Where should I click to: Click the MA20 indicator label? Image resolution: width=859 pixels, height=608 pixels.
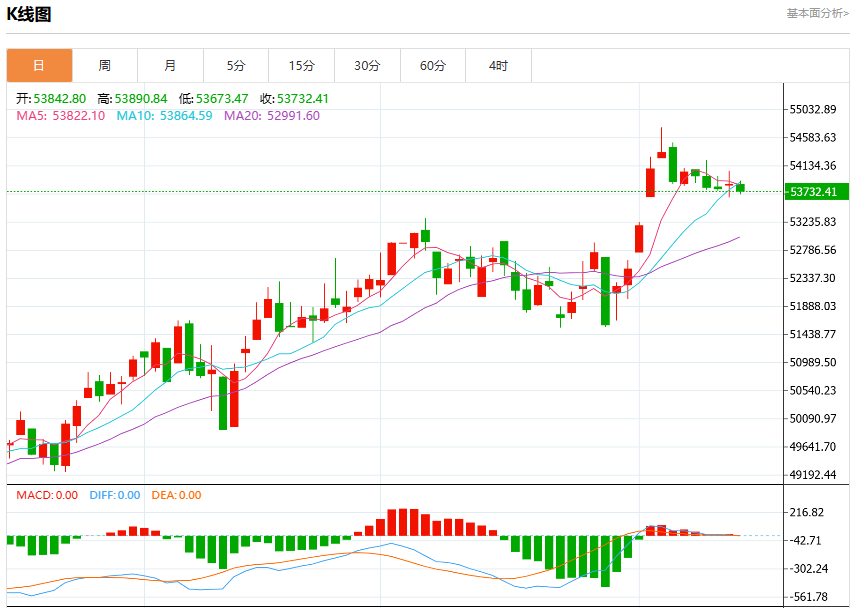pos(272,116)
